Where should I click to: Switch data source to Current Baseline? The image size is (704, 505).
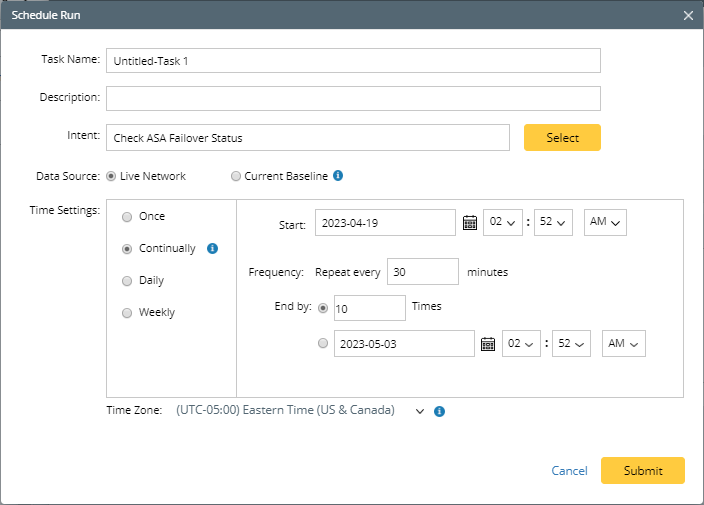click(x=236, y=177)
